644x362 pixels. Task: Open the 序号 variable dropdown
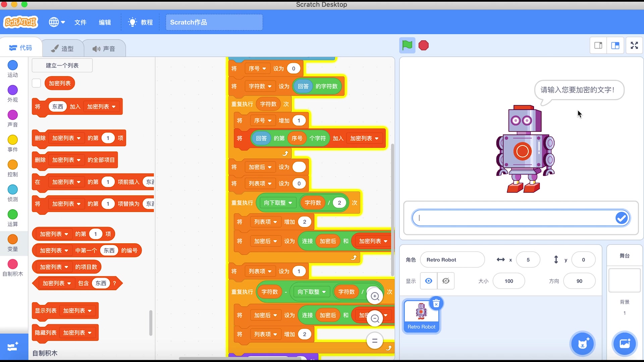(x=257, y=68)
